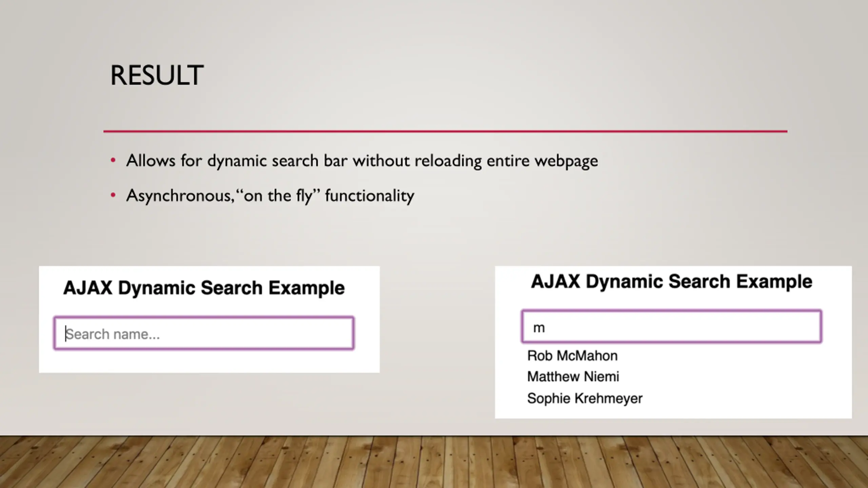
Task: Click the right "AJAX Dynamic Search Example" heading
Action: [x=671, y=282]
